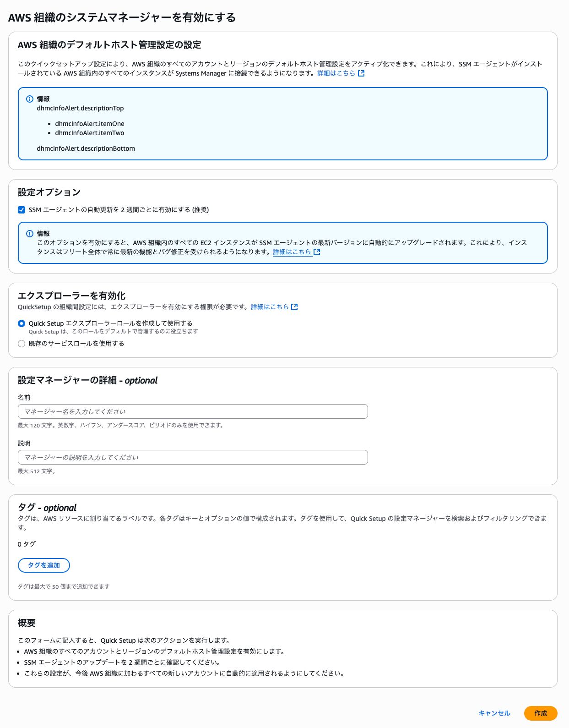
Task: Open 詳細はこちら link under エクスプローラーを有効化
Action: tap(270, 307)
